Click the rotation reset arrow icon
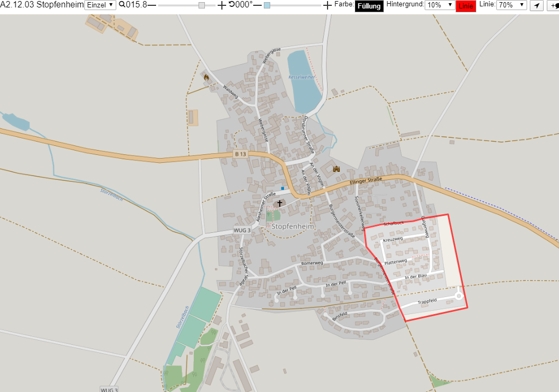The width and height of the screenshot is (559, 392). [232, 4]
